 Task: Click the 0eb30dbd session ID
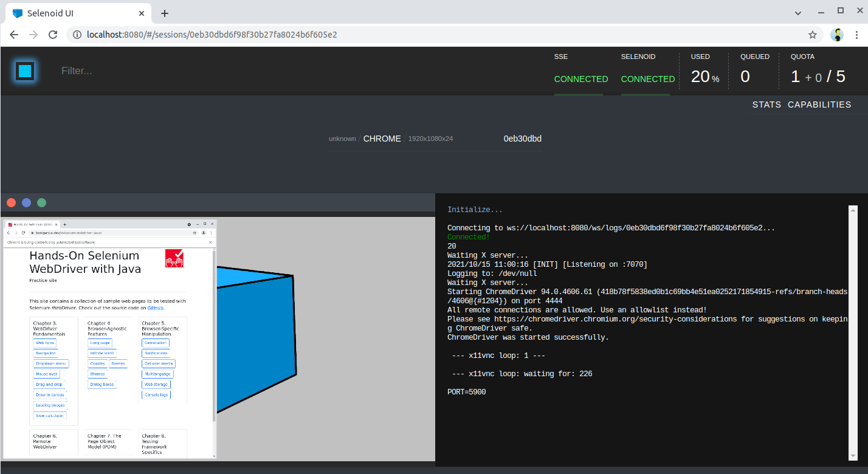[522, 139]
